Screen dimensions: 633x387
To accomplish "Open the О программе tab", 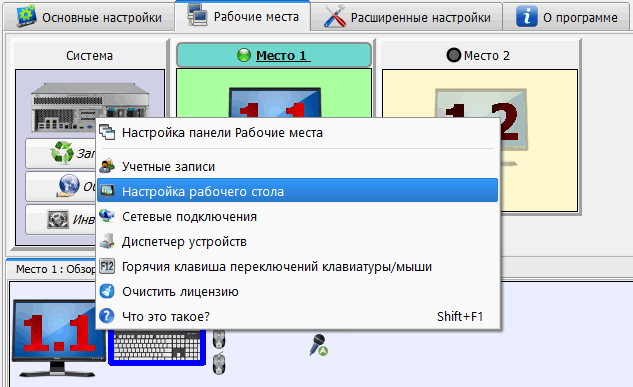I will click(x=567, y=17).
